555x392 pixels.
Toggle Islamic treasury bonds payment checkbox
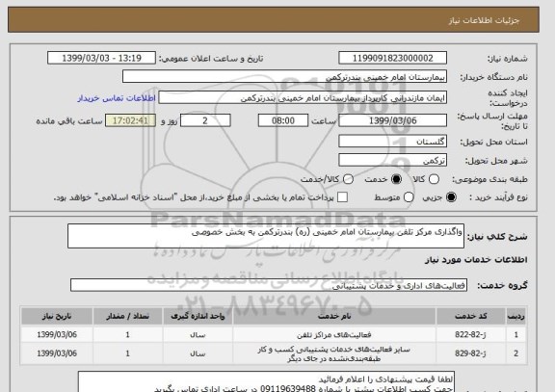tap(342, 197)
